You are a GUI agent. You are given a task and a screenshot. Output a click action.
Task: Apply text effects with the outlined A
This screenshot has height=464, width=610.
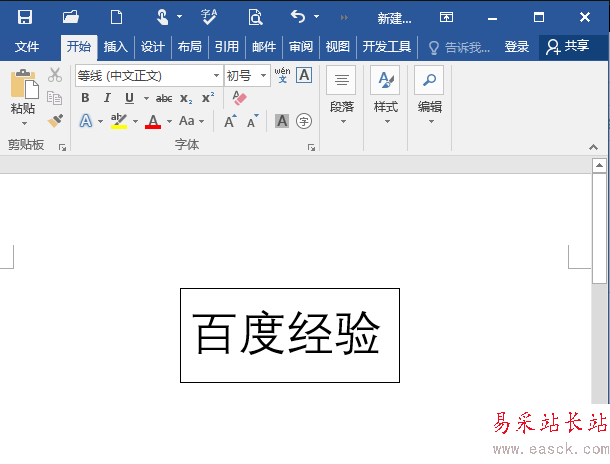86,121
